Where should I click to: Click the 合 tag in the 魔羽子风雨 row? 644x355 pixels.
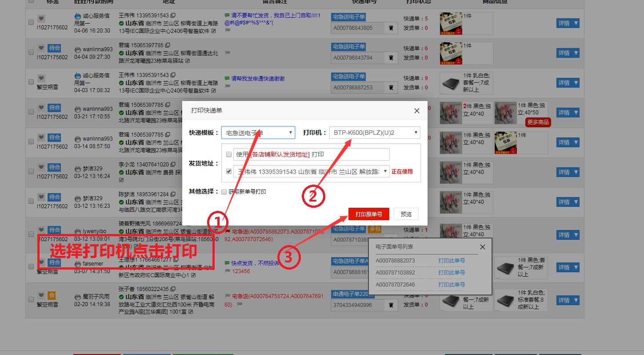pos(52,295)
